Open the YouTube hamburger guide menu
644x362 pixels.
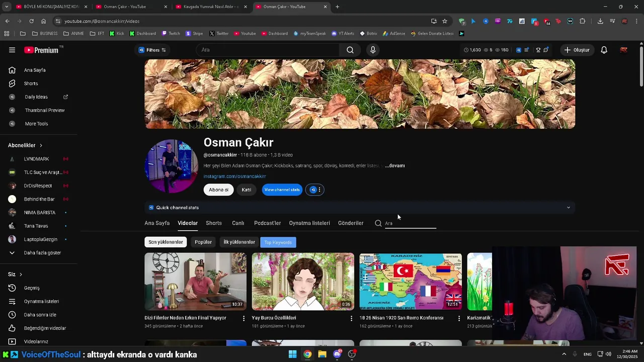pos(12,50)
